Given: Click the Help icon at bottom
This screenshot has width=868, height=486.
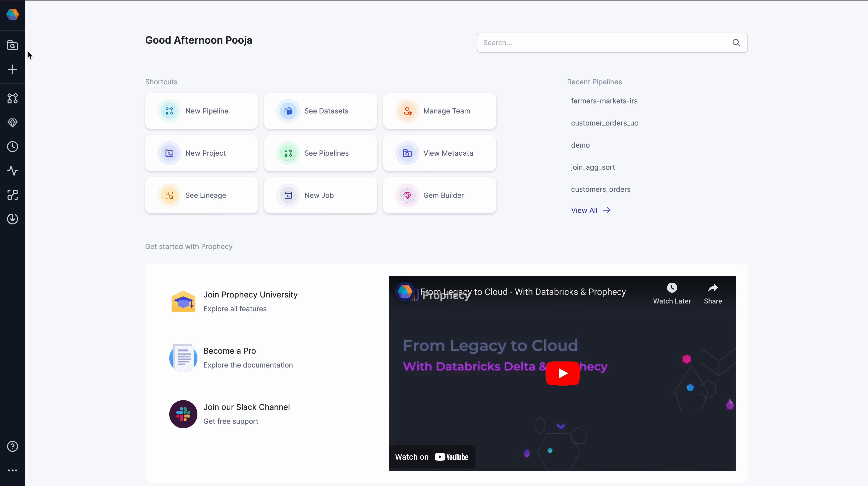Looking at the screenshot, I should coord(13,446).
